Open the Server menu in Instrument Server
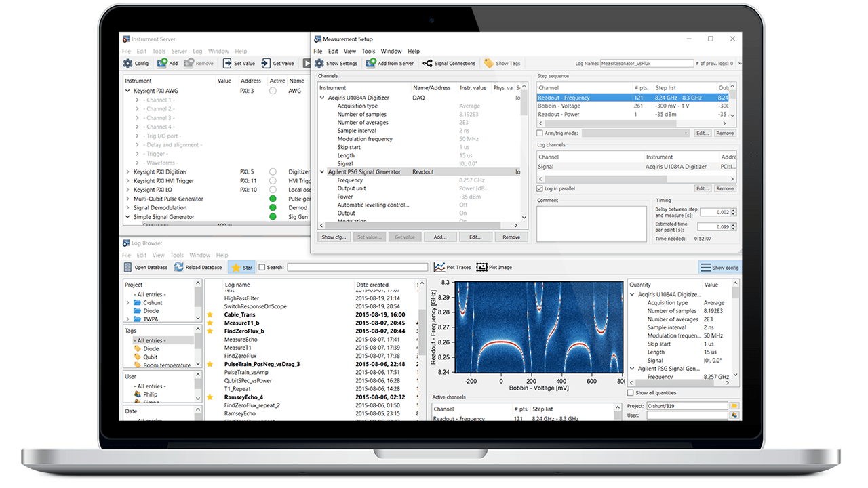Viewport: 868px width, 488px height. point(179,51)
